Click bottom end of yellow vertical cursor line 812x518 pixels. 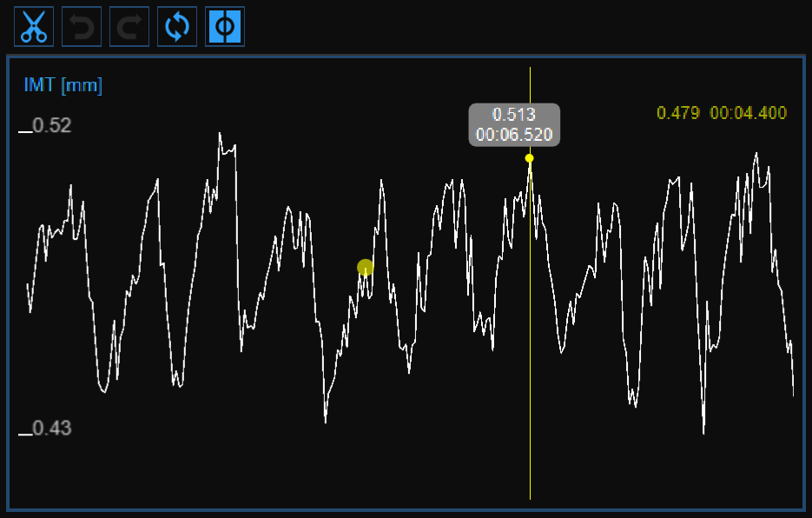coord(530,495)
